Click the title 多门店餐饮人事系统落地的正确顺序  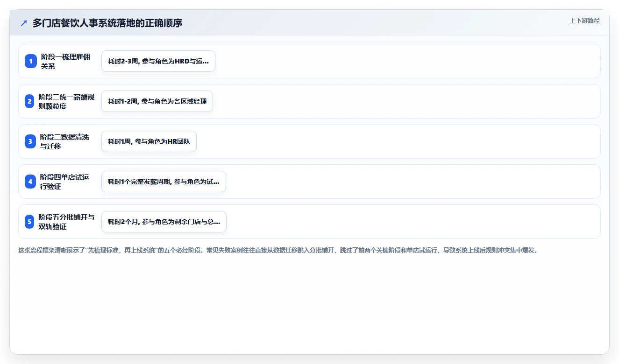[107, 23]
